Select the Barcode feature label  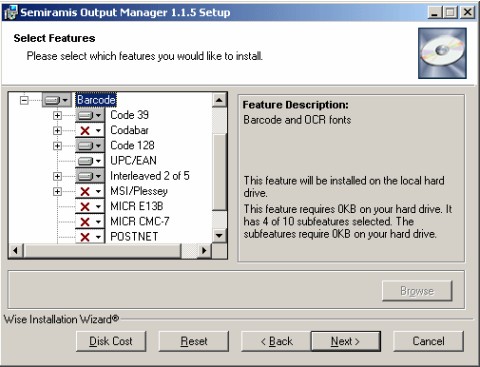(x=96, y=100)
